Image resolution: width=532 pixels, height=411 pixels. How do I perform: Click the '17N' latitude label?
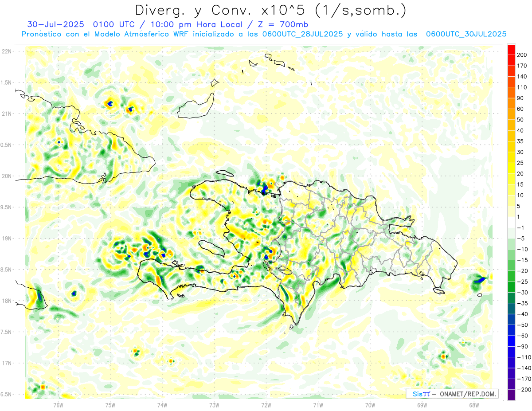[7, 363]
